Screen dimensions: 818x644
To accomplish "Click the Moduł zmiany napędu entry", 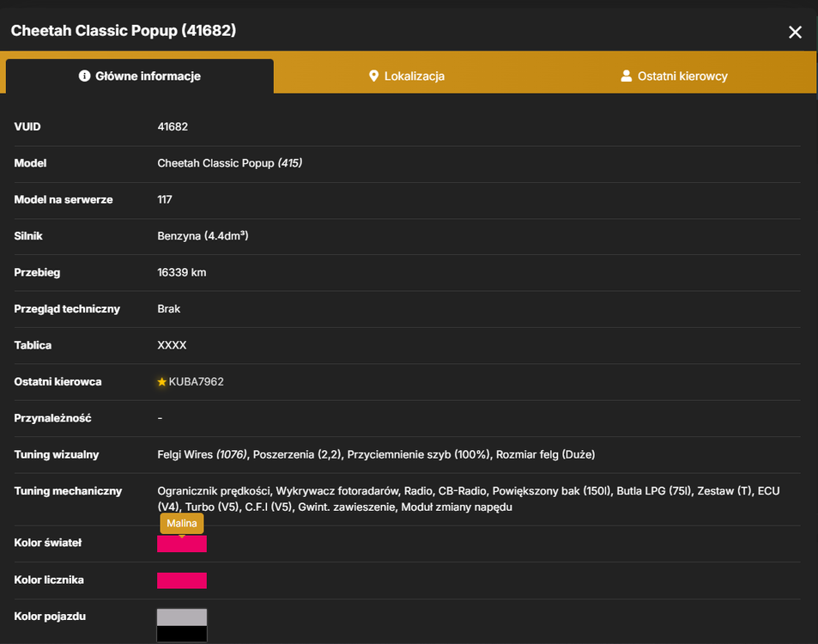I will 457,507.
